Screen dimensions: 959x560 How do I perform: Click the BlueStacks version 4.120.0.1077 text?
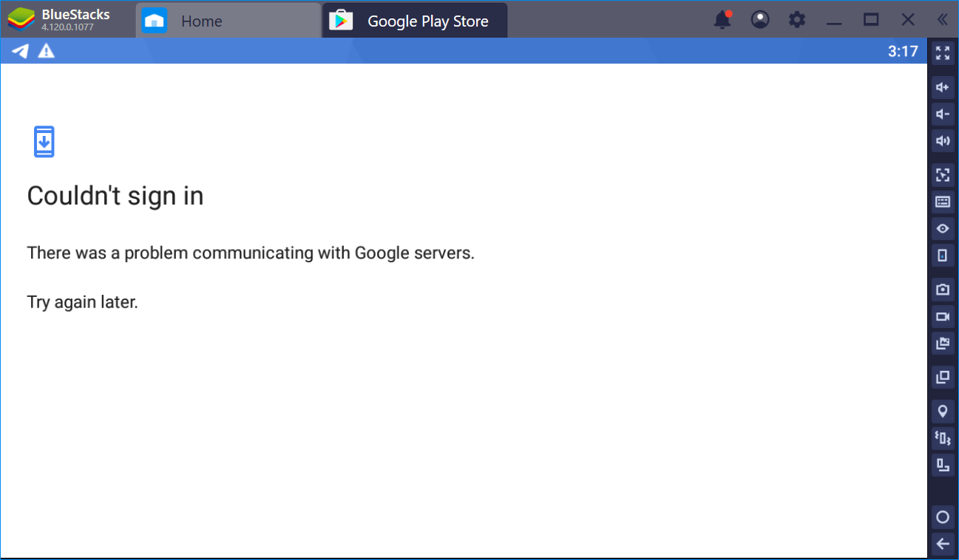click(67, 27)
